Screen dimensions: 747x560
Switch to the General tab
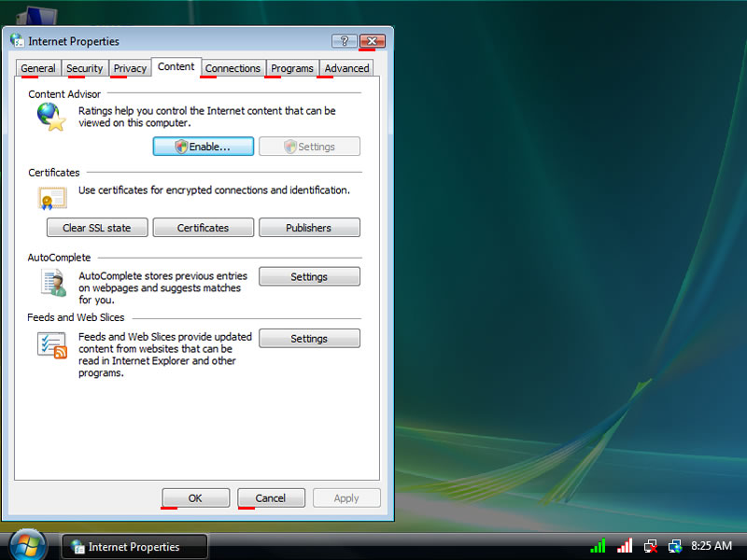(x=38, y=68)
